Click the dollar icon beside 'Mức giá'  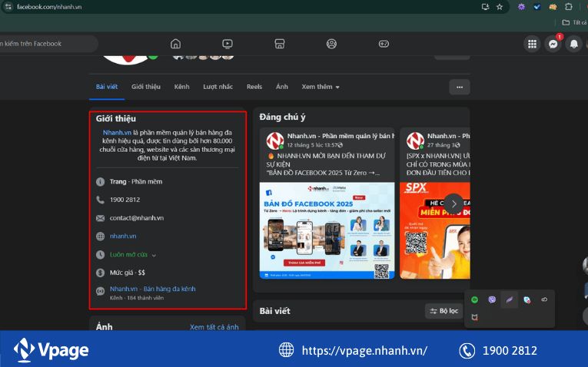tap(100, 273)
